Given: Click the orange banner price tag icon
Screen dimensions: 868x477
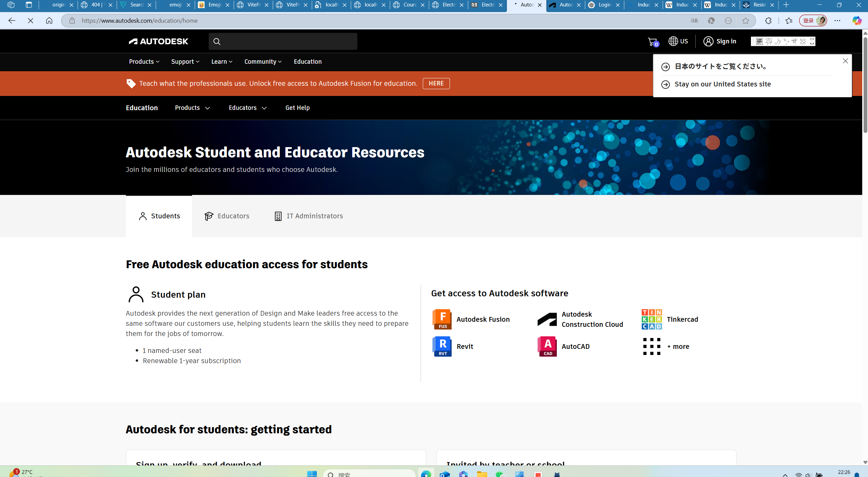Looking at the screenshot, I should tap(131, 83).
